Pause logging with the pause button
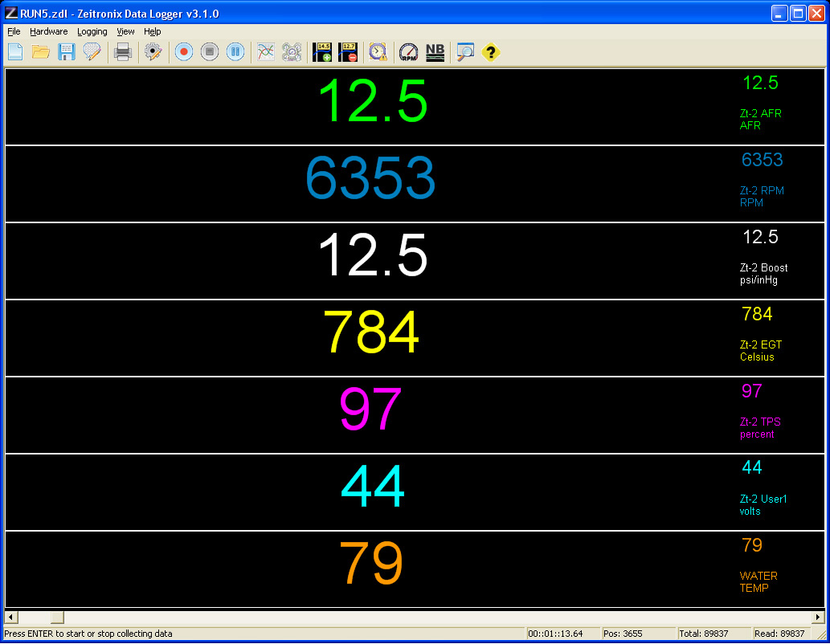 [x=235, y=52]
